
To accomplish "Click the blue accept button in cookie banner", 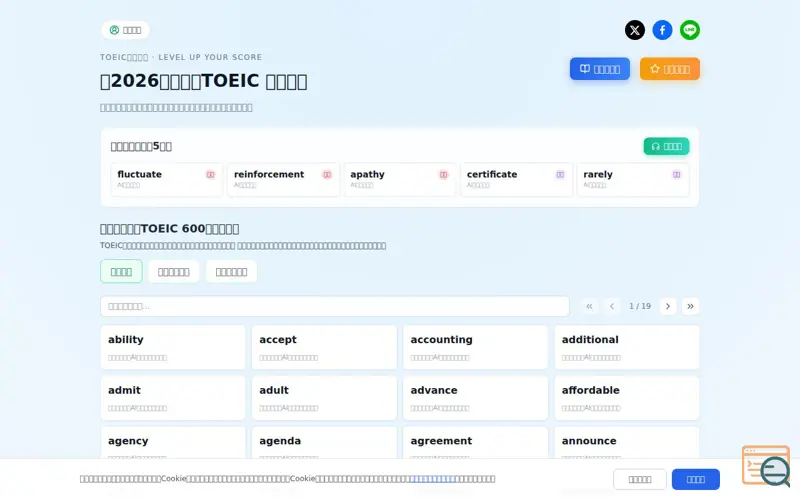I will (x=695, y=479).
